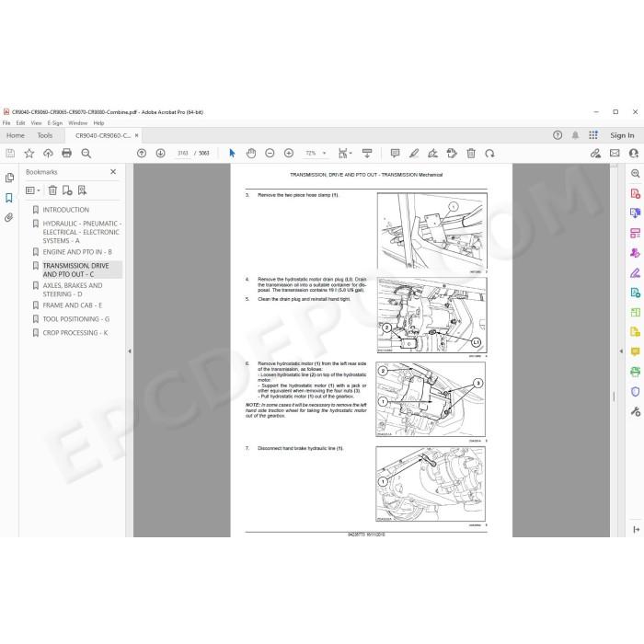
Task: Open FRAME AND CAB - E bookmark
Action: pyautogui.click(x=73, y=305)
